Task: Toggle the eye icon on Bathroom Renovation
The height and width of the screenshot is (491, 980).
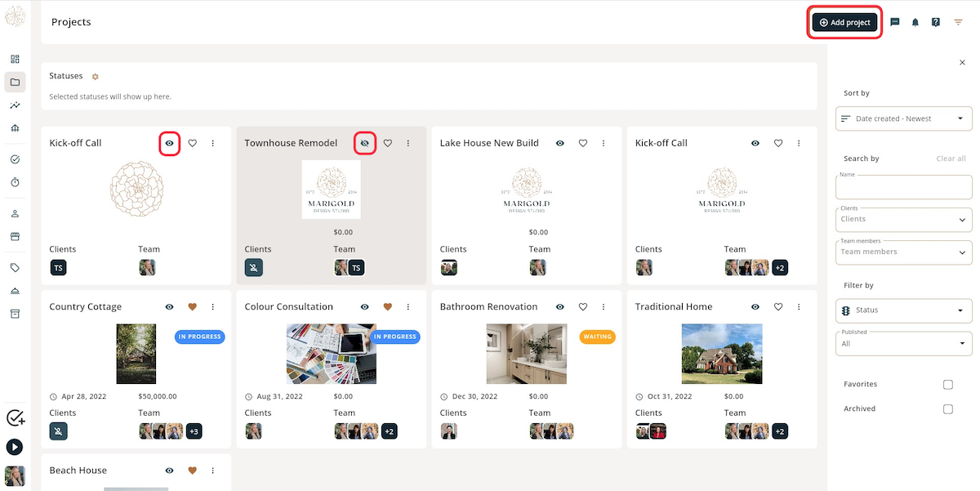Action: pos(560,307)
